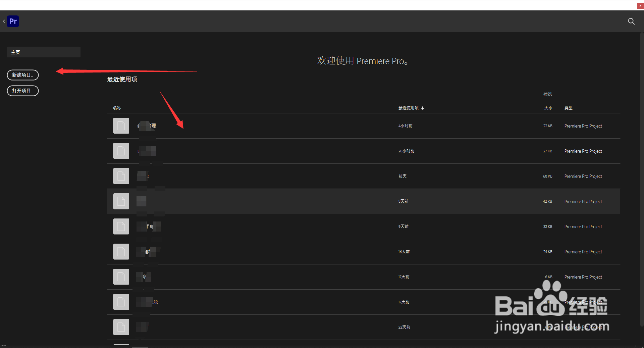Image resolution: width=644 pixels, height=348 pixels.
Task: Open the project file icon used 8天前
Action: tap(121, 201)
